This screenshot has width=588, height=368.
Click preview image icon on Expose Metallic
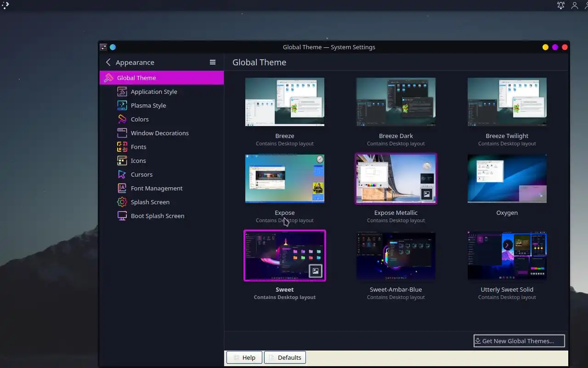tap(427, 194)
